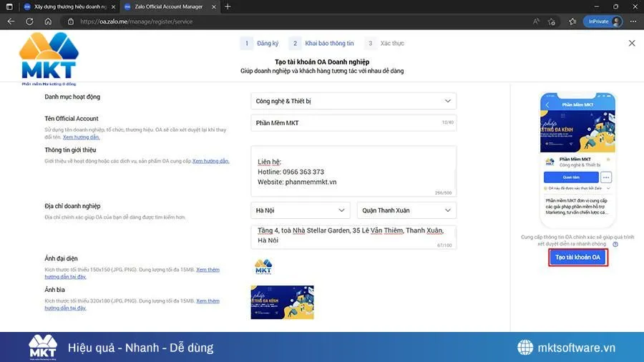The width and height of the screenshot is (644, 362).
Task: Click cover banner in phone preview
Action: (577, 132)
